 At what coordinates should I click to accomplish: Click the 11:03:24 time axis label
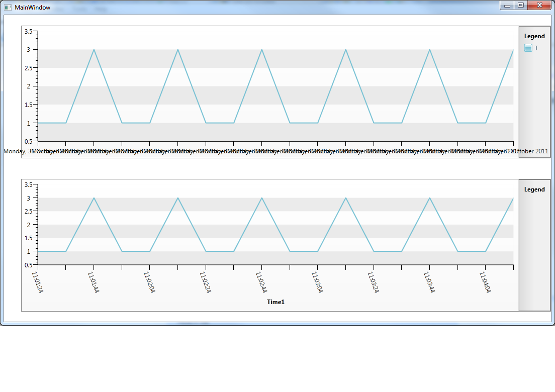373,282
